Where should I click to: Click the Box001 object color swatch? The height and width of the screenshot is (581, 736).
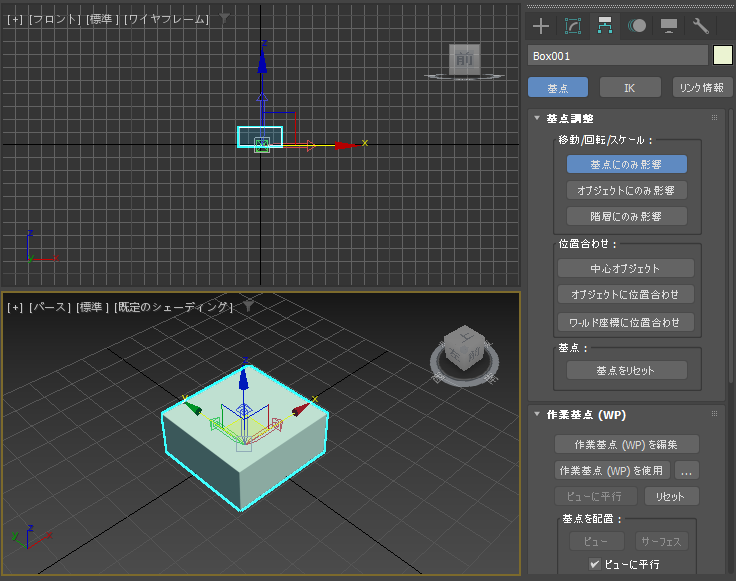pyautogui.click(x=722, y=55)
